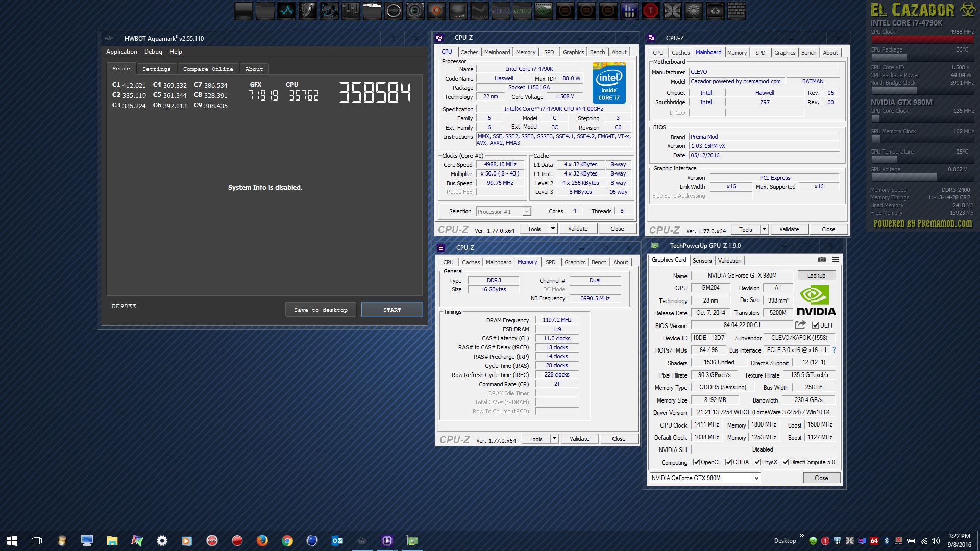Launch Origin from the top dock

click(x=436, y=11)
